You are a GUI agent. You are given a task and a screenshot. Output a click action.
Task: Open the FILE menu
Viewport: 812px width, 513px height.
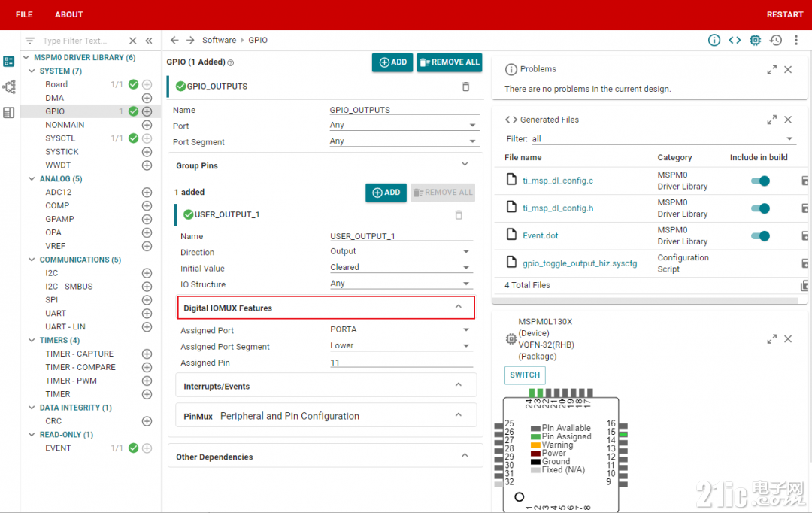24,14
